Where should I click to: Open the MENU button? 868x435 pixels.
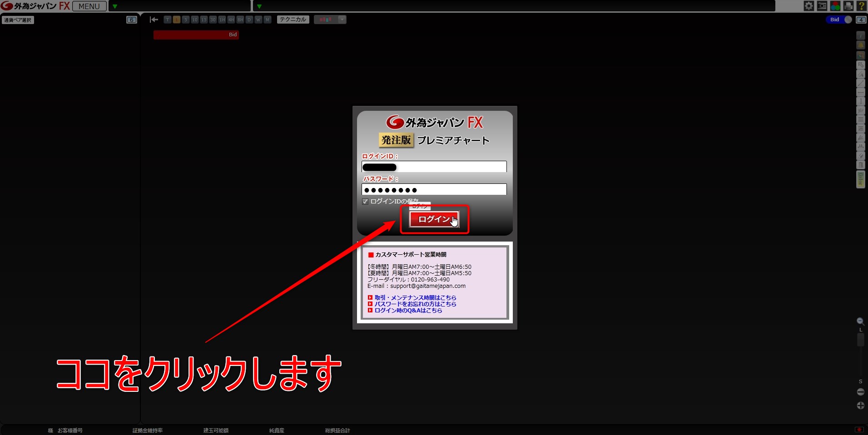(x=89, y=6)
